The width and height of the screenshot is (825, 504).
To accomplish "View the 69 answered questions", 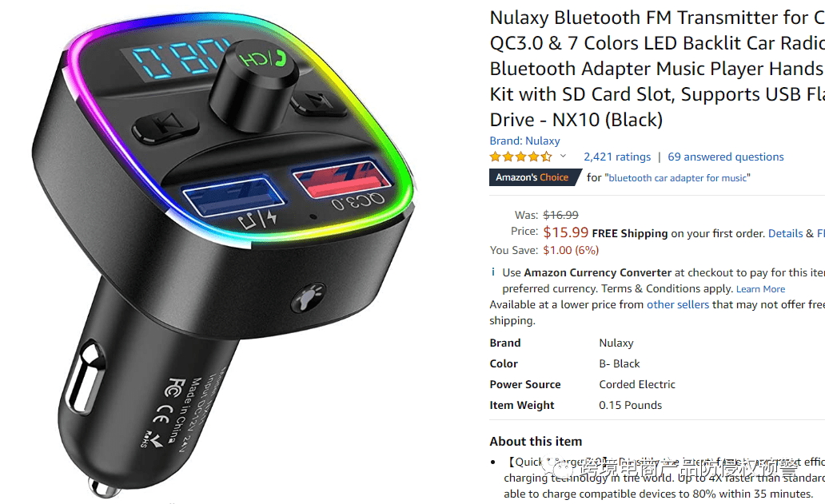I will click(726, 157).
